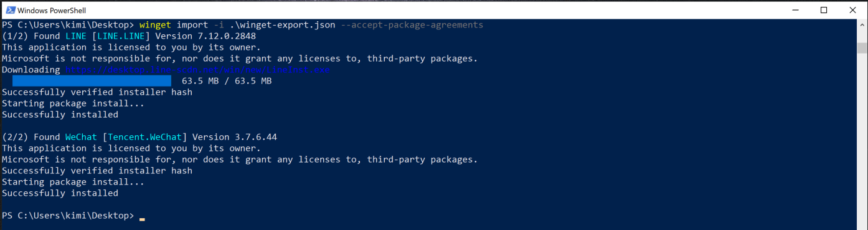Click the vertical scrollbar thumb

(x=862, y=48)
